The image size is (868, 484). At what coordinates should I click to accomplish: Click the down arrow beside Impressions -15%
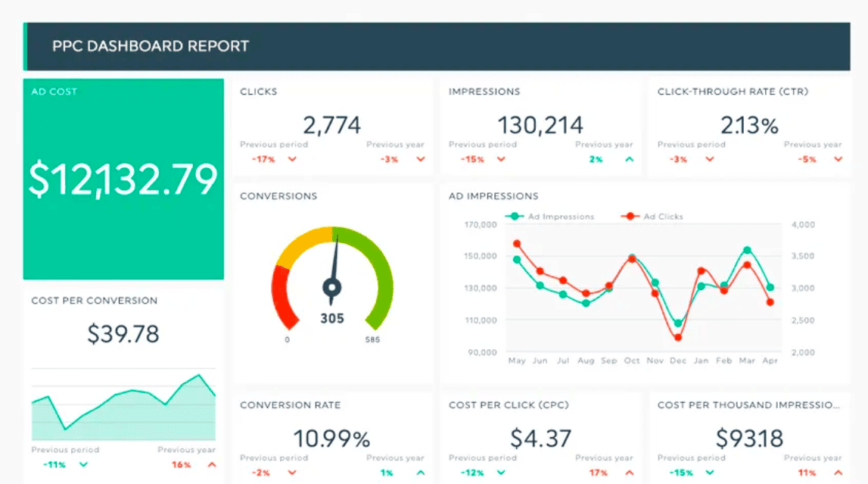point(501,159)
